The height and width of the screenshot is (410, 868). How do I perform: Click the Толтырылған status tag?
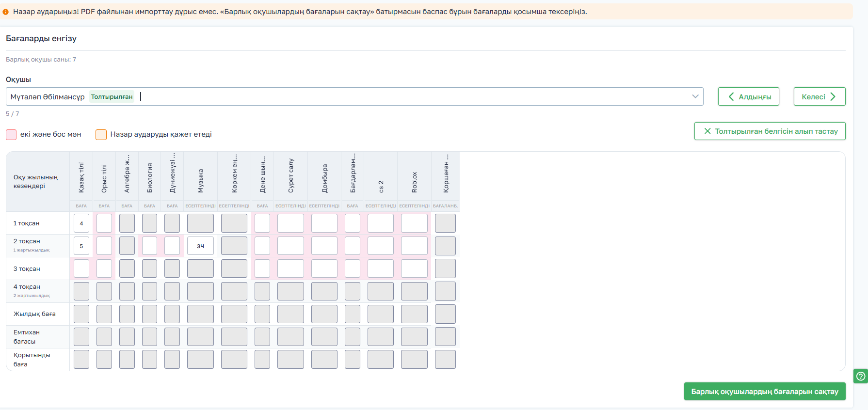tap(112, 97)
